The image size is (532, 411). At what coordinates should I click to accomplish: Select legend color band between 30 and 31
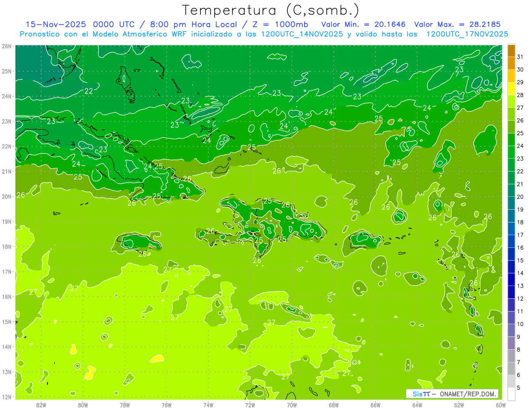pos(511,63)
